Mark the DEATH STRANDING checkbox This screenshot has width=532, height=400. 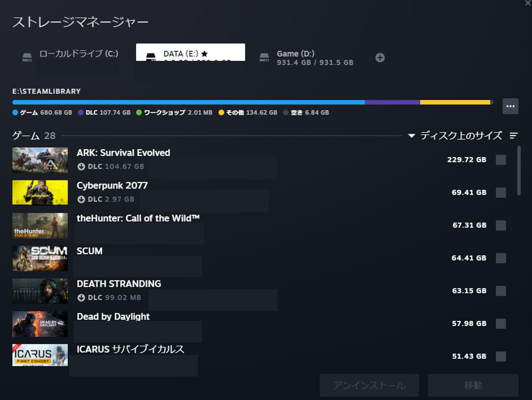[x=501, y=291]
